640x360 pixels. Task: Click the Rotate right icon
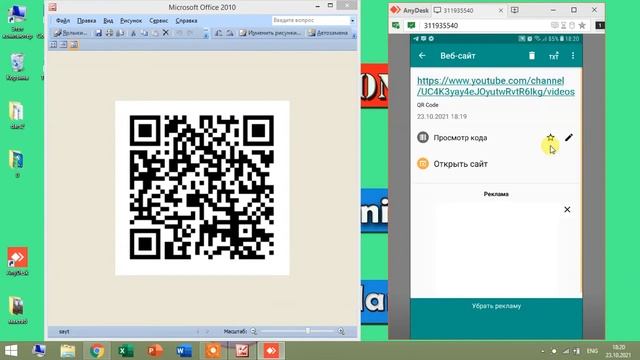[x=230, y=33]
